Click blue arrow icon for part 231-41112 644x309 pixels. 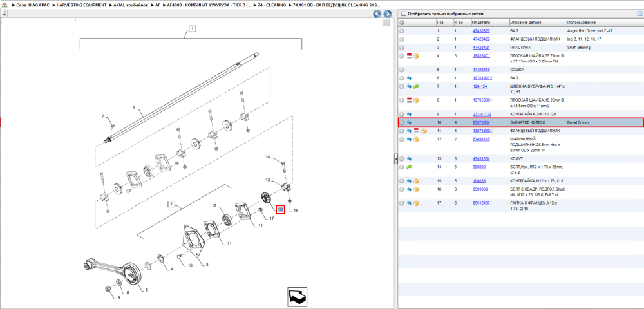pyautogui.click(x=409, y=114)
